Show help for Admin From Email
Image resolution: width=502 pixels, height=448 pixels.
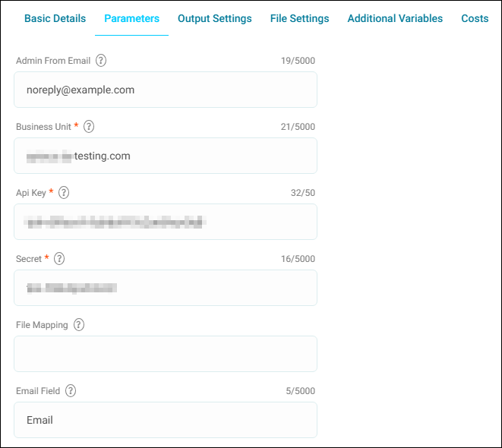(101, 61)
